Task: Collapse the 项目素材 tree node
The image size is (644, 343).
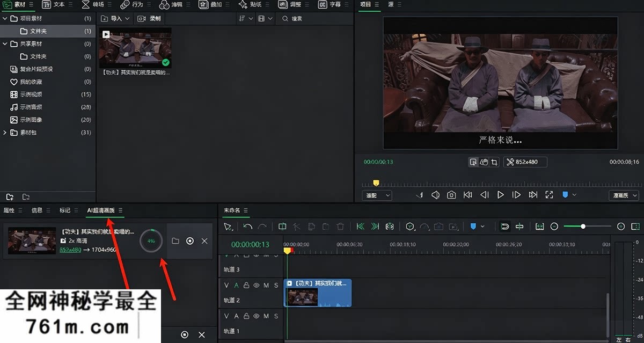Action: pyautogui.click(x=5, y=18)
